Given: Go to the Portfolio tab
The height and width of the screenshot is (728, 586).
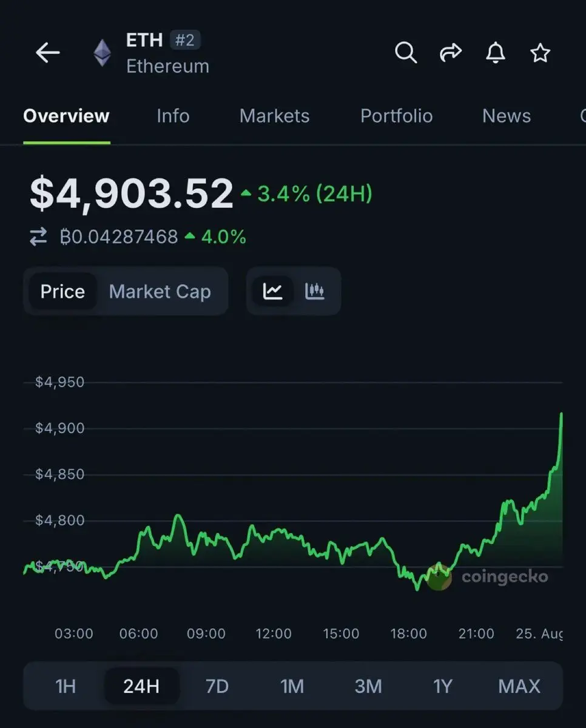Looking at the screenshot, I should pyautogui.click(x=397, y=116).
